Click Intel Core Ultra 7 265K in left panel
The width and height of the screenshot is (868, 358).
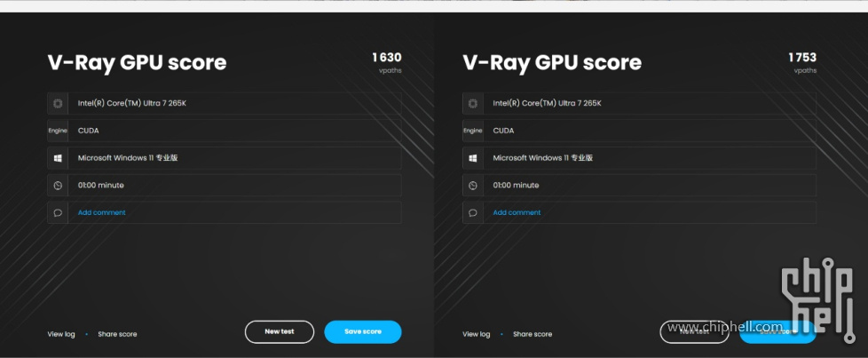pos(131,103)
